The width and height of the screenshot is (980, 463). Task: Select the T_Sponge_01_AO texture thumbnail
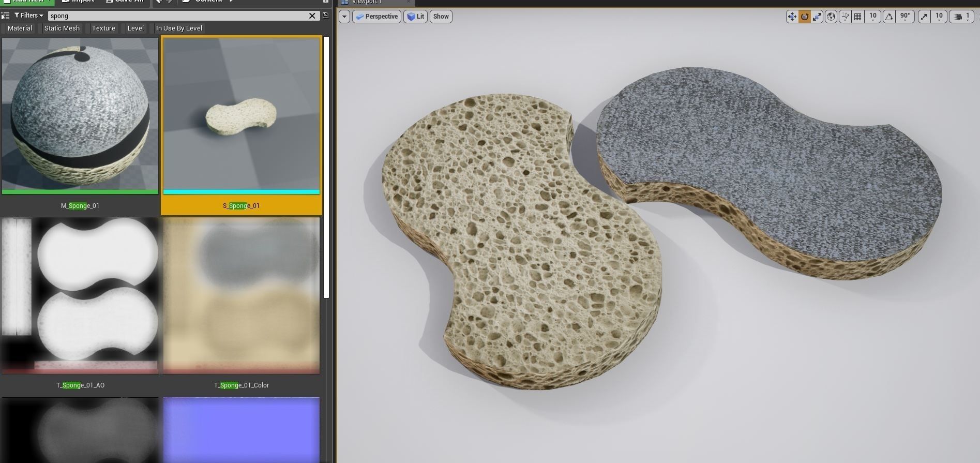(x=80, y=295)
